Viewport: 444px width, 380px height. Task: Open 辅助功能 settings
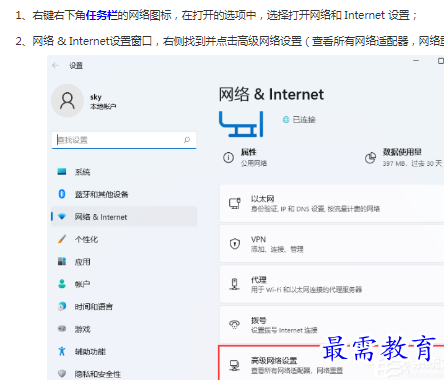124,351
